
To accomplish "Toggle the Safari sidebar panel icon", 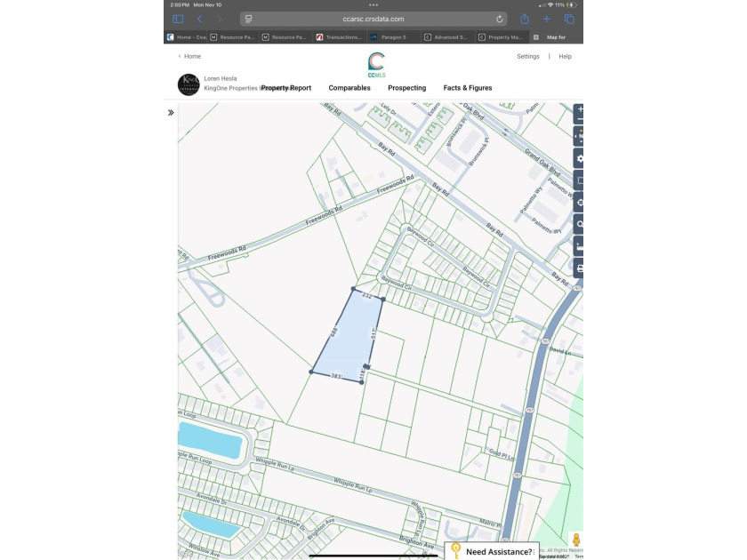I will (x=178, y=19).
